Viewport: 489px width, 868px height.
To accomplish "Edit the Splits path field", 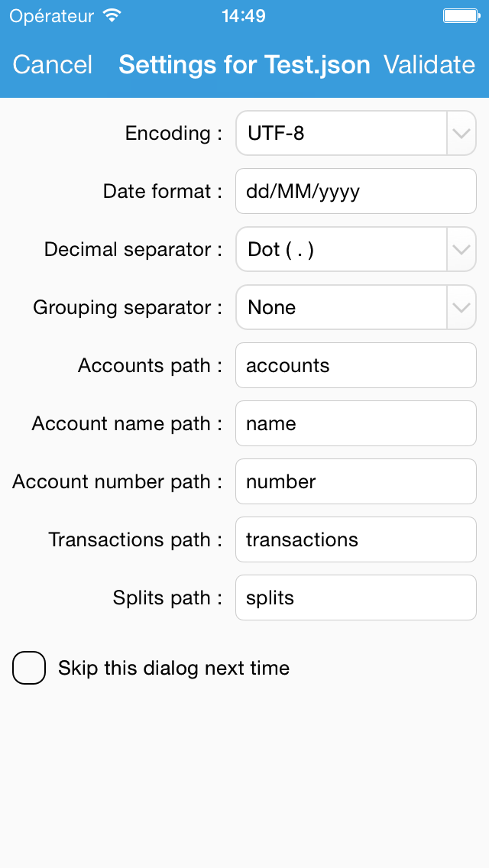I will (356, 598).
